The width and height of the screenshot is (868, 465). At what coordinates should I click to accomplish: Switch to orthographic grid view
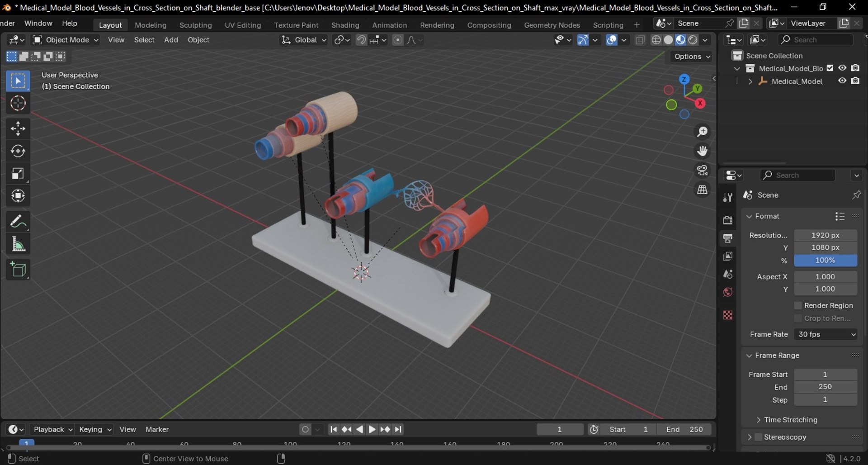702,190
